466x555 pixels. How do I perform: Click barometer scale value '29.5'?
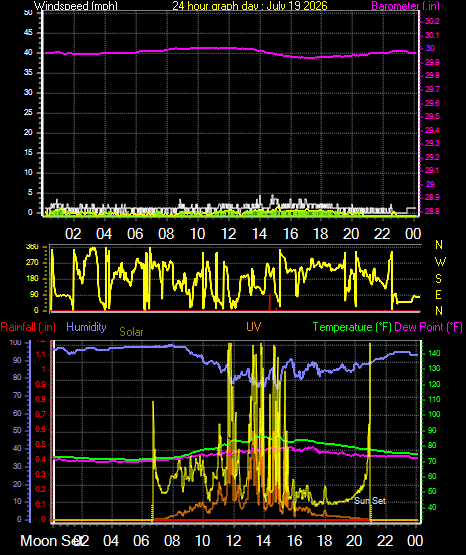pos(432,116)
